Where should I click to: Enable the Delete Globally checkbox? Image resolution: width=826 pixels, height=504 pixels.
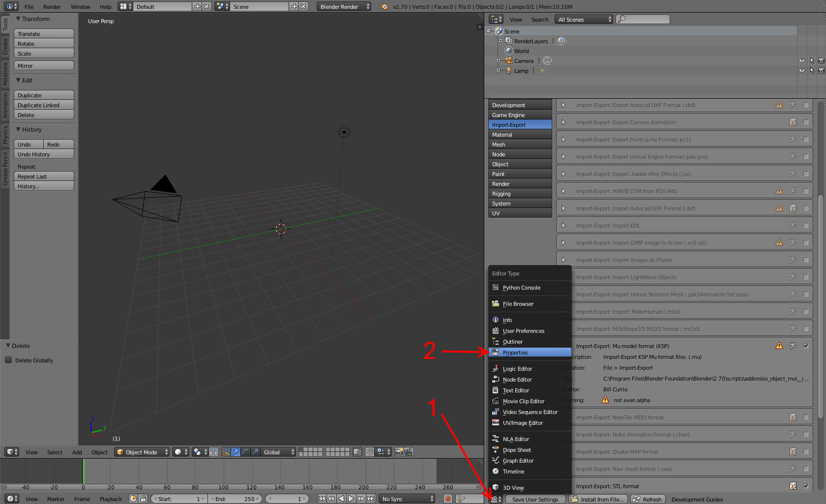(8, 360)
